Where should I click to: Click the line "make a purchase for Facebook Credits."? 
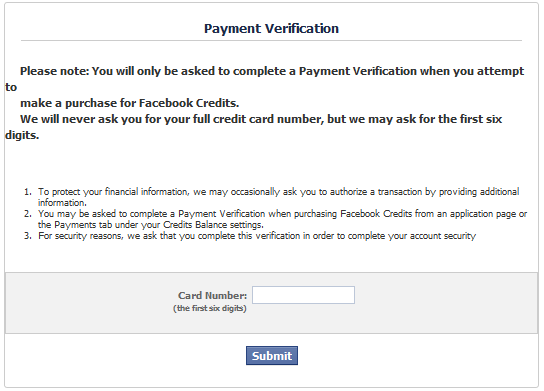point(129,103)
